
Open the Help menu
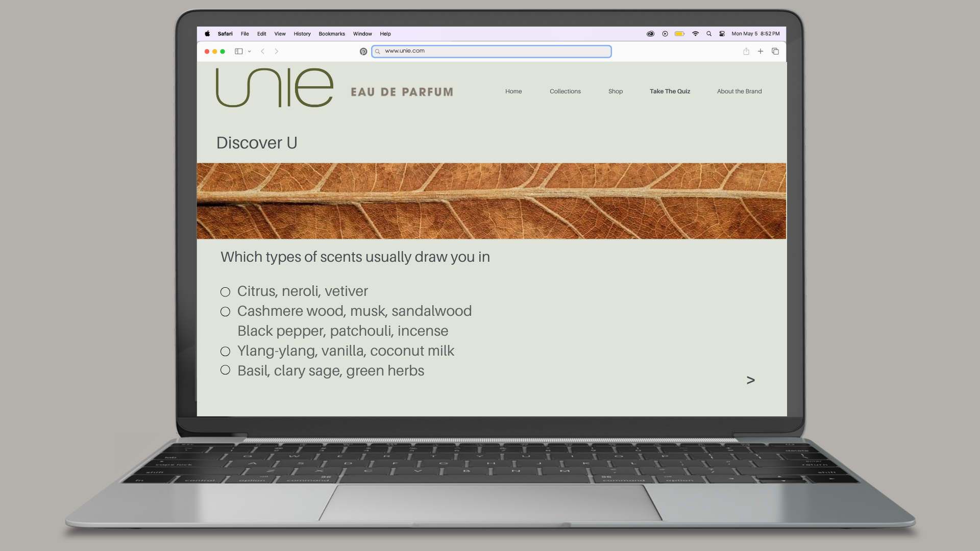pos(385,34)
